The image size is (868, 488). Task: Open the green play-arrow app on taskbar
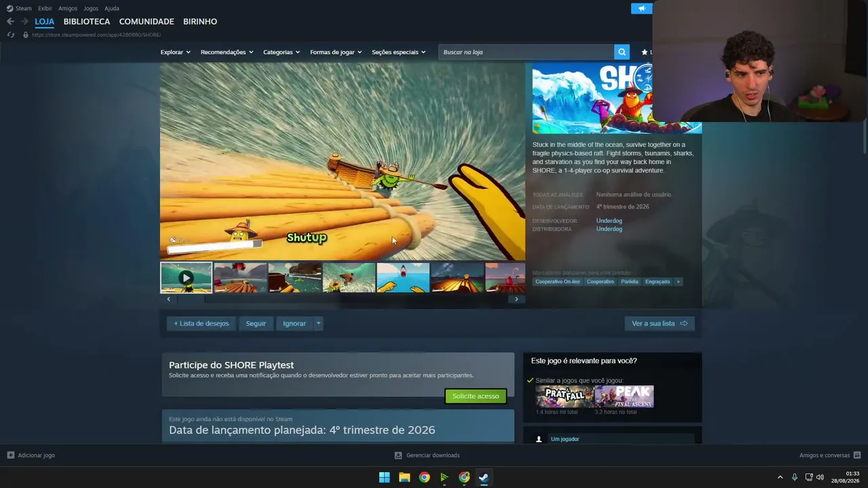point(444,477)
